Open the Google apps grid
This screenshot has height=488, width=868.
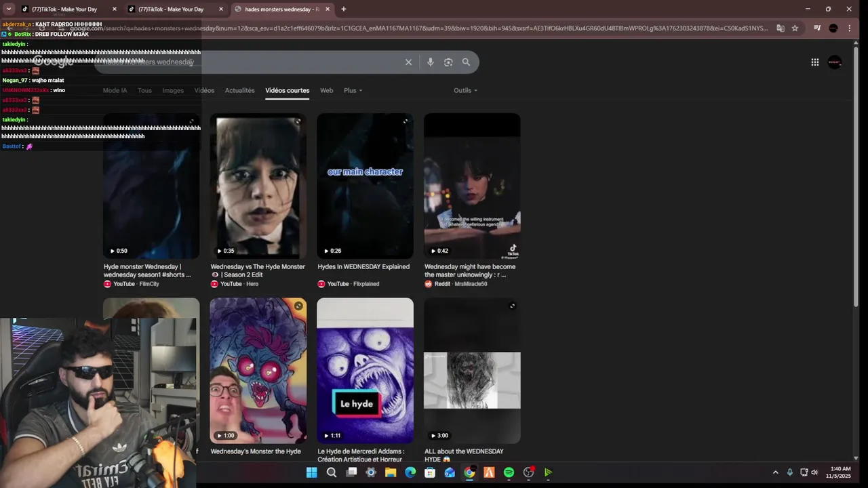coord(815,62)
